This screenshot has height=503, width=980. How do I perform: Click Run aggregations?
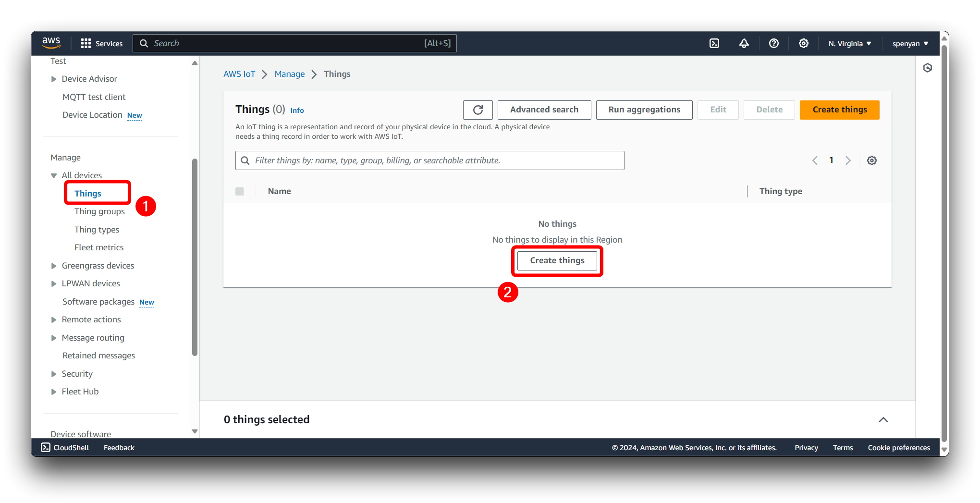coord(644,110)
